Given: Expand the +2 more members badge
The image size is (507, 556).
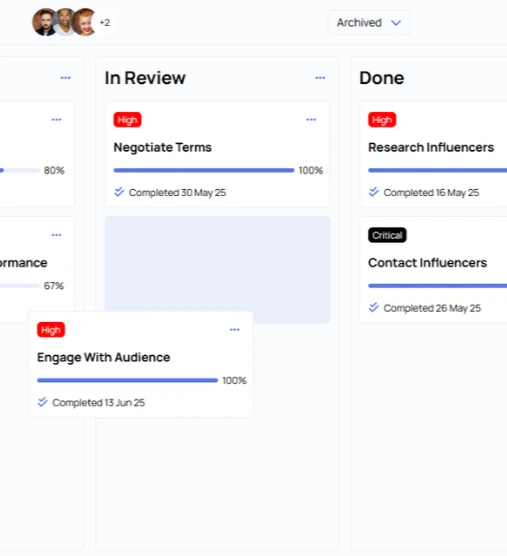Looking at the screenshot, I should [x=105, y=23].
